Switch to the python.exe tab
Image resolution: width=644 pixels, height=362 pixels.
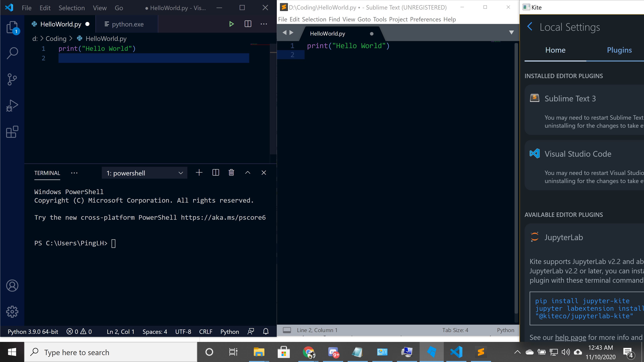pos(128,24)
